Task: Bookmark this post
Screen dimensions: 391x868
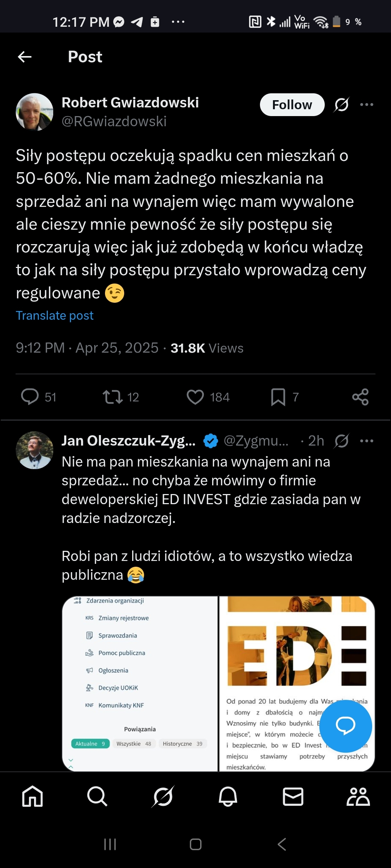Action: click(278, 397)
